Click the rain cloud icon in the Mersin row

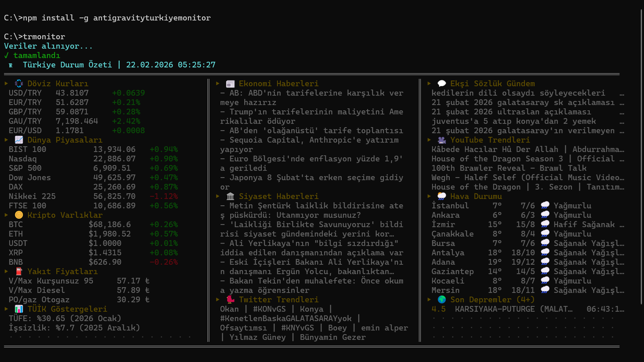coord(545,290)
